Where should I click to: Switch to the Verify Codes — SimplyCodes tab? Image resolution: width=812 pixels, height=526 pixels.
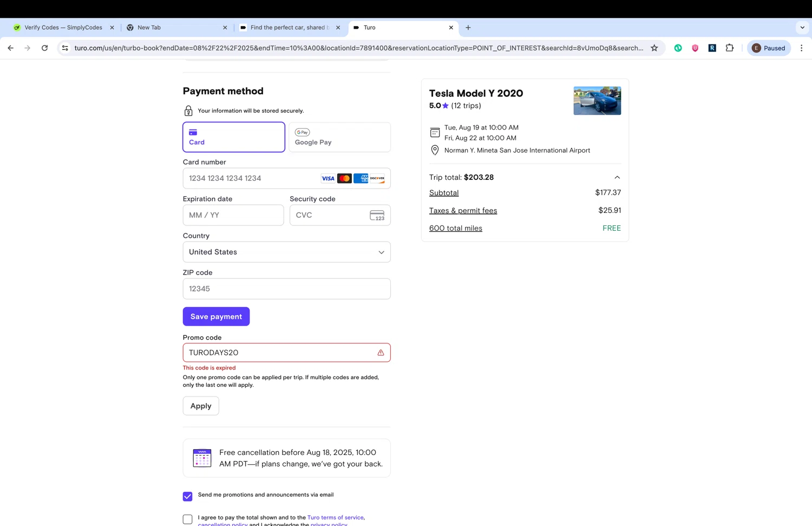(x=63, y=28)
